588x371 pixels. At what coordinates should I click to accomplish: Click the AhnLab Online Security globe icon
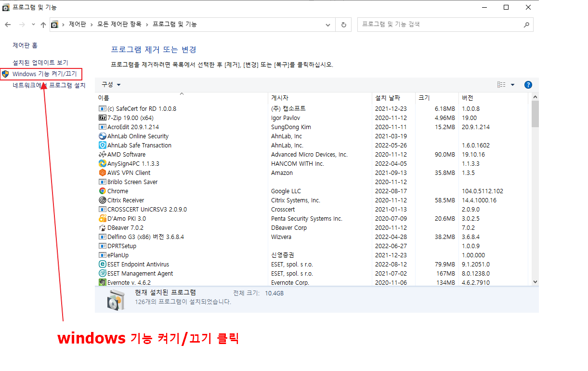click(102, 136)
